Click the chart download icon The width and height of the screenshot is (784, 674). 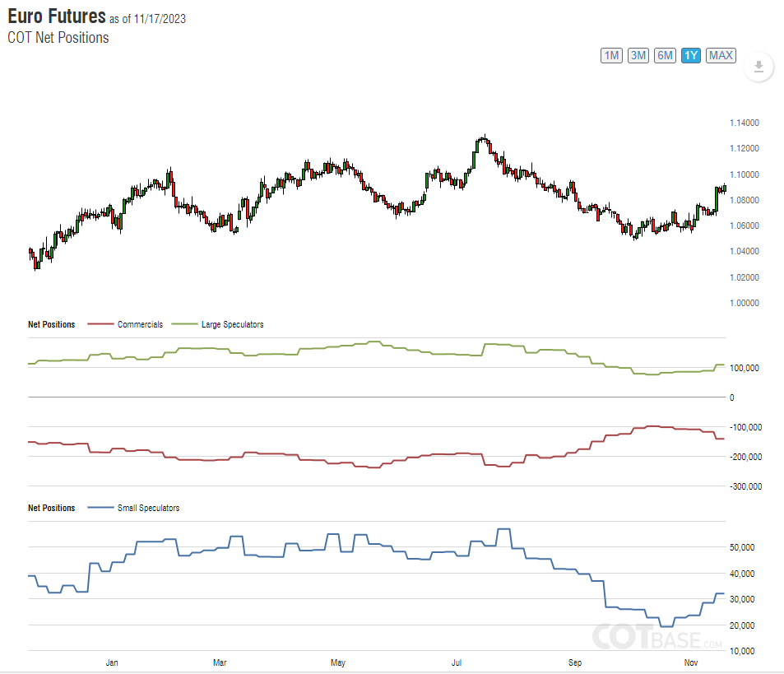coord(758,67)
